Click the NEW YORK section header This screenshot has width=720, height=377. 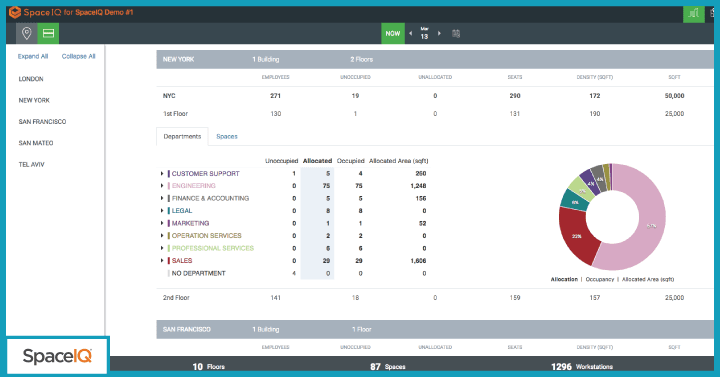[435, 59]
